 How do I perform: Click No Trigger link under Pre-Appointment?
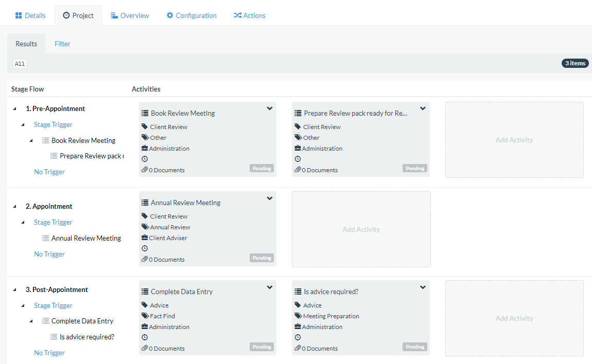49,172
